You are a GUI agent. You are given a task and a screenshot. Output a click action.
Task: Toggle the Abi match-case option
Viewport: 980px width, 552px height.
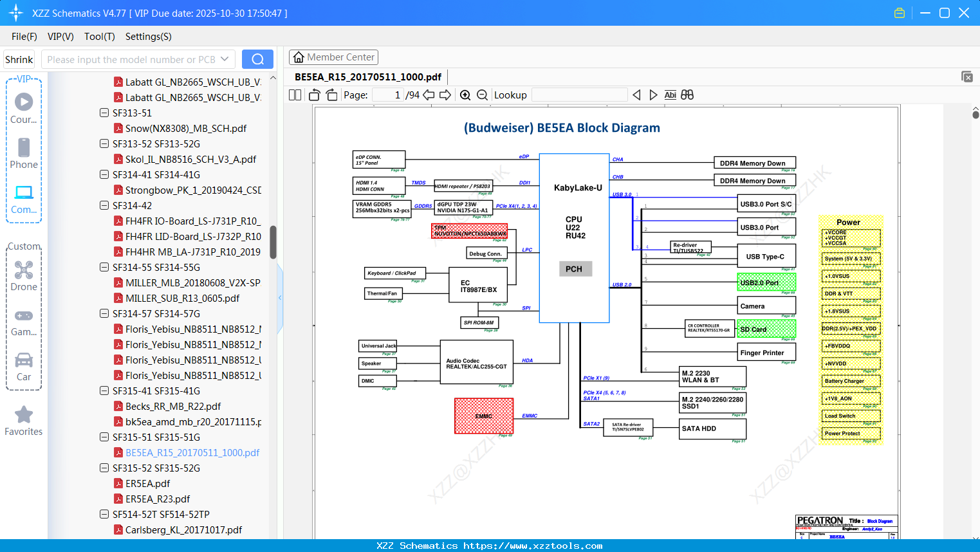[670, 95]
